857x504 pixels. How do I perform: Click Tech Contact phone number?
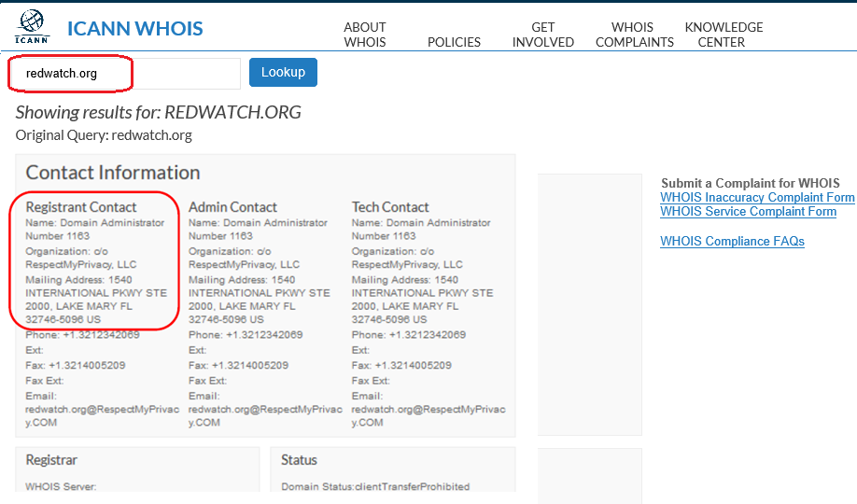coord(408,334)
